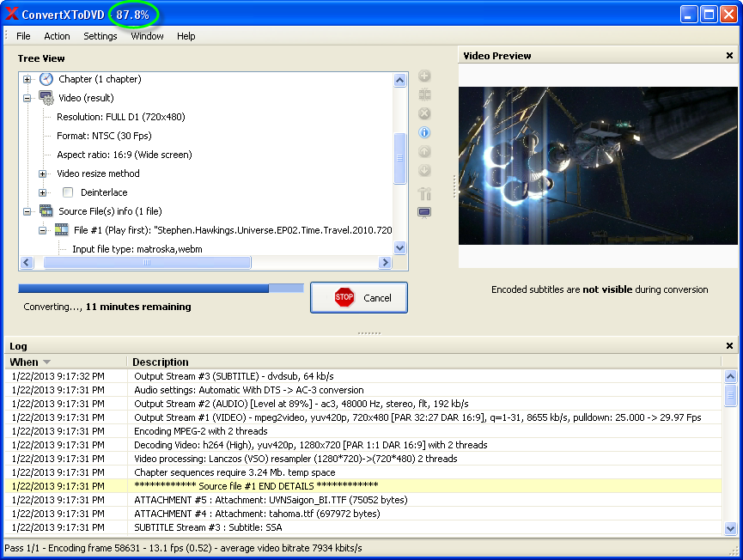Click the tree view scroll right arrow
This screenshot has width=743, height=560.
click(x=385, y=263)
